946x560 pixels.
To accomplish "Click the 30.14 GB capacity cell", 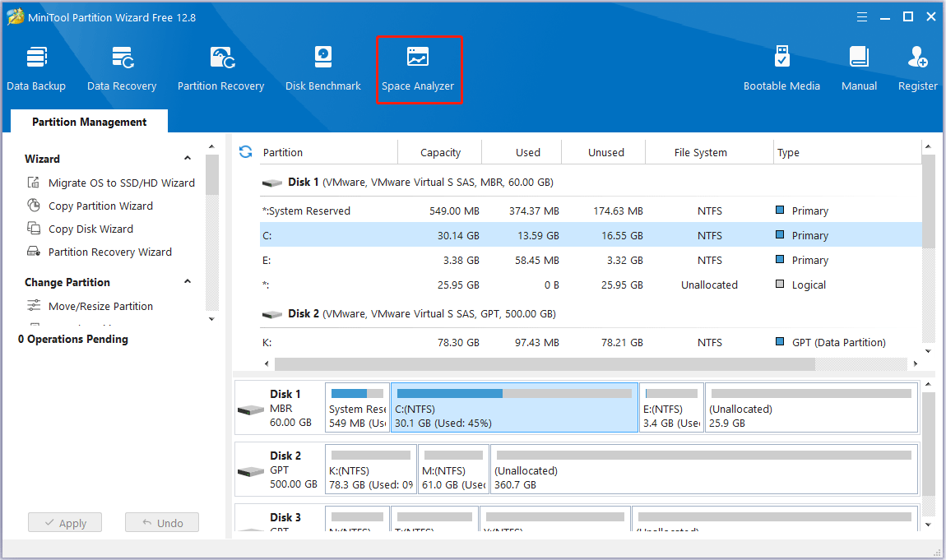I will [x=458, y=235].
